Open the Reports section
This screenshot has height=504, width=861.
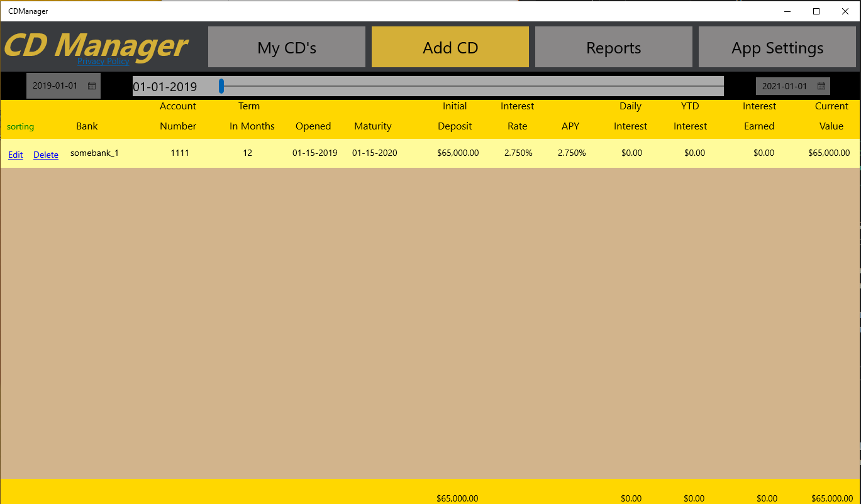613,47
